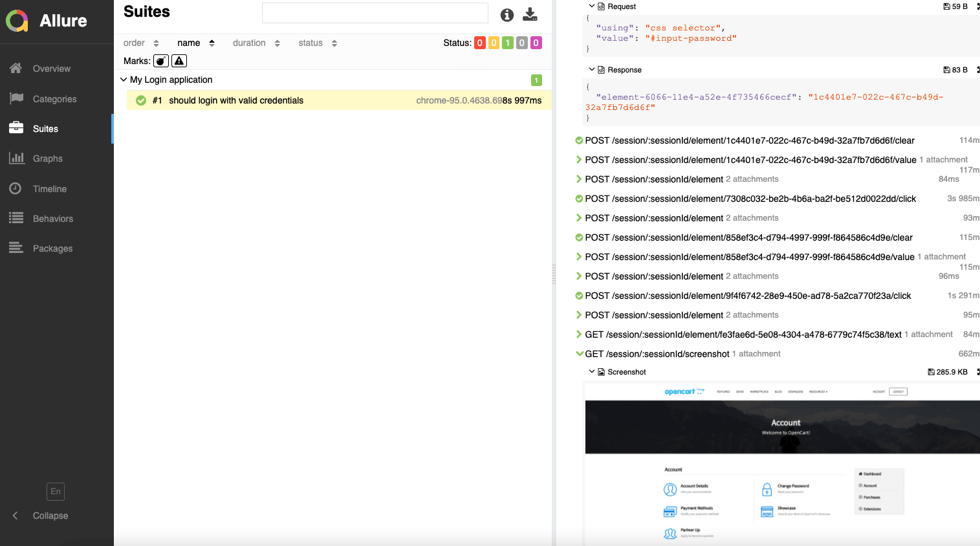Open the Behaviors section
This screenshot has width=980, height=546.
[x=53, y=219]
